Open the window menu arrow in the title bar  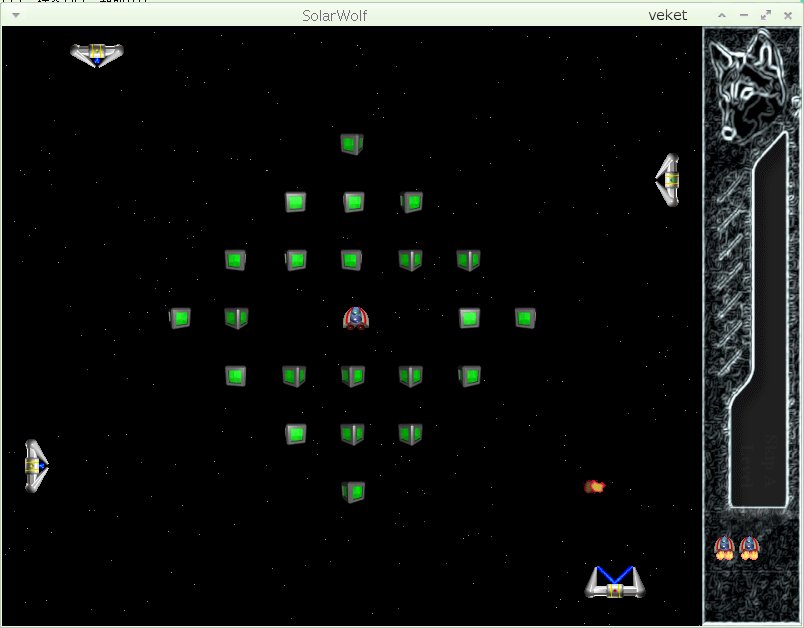pyautogui.click(x=16, y=15)
